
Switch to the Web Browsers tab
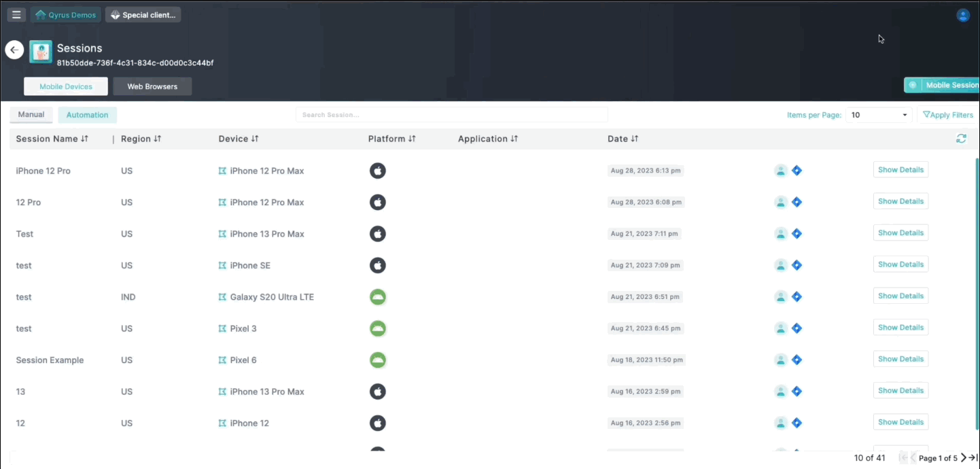click(x=152, y=86)
